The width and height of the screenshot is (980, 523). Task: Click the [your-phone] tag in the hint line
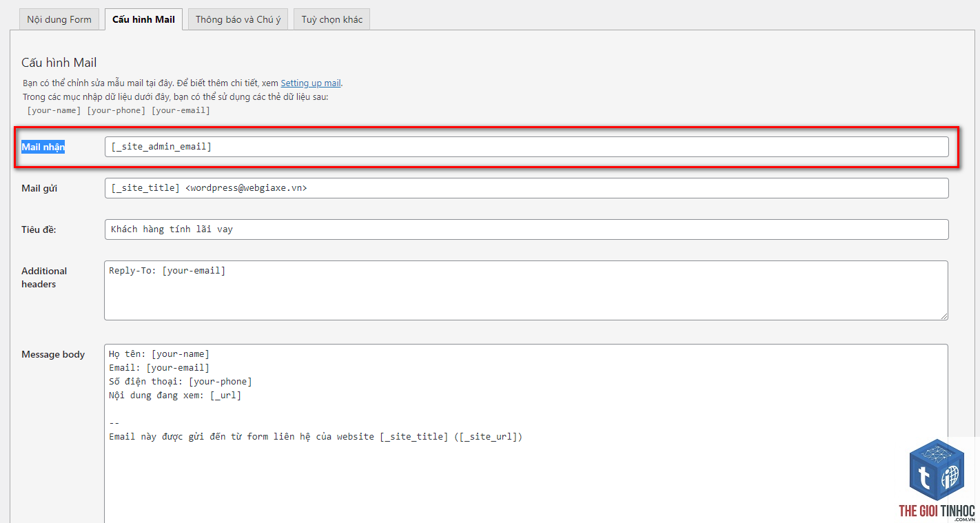[x=116, y=110]
